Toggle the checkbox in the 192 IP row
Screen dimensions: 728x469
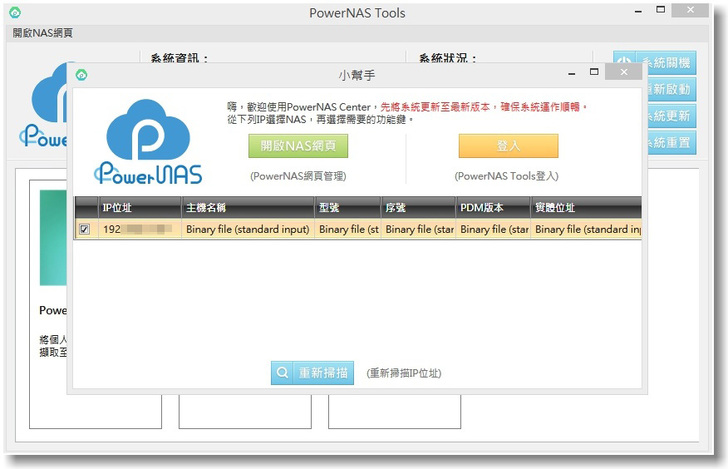84,229
